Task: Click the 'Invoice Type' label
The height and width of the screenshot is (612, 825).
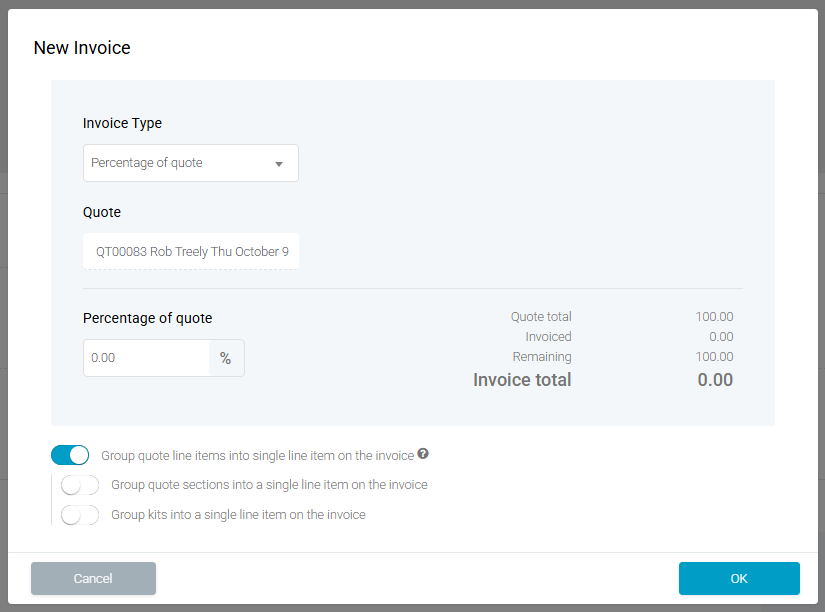Action: pyautogui.click(x=122, y=124)
